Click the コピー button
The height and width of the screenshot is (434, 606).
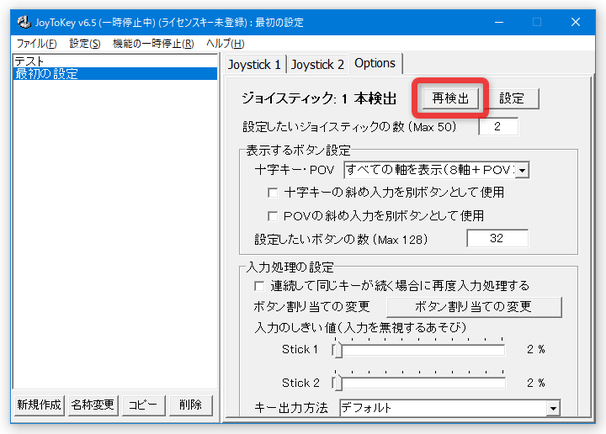pyautogui.click(x=143, y=405)
